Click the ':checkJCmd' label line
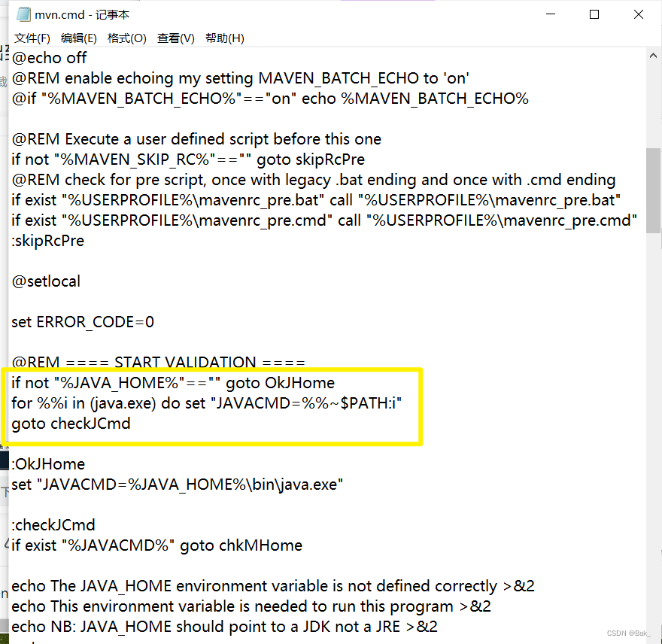662x644 pixels. 53,525
